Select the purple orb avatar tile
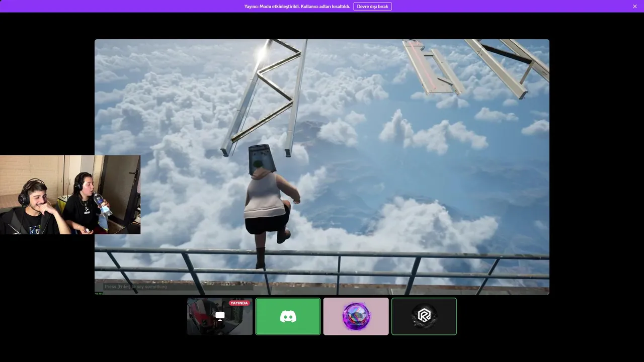Viewport: 644px width, 362px height. [356, 316]
